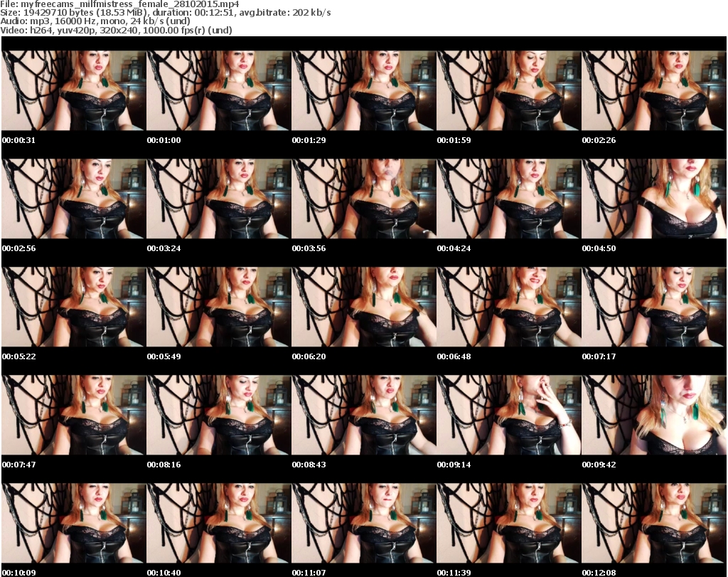The height and width of the screenshot is (577, 728).
Task: Select the thumbnail at timestamp 00:07:17
Action: click(x=654, y=307)
